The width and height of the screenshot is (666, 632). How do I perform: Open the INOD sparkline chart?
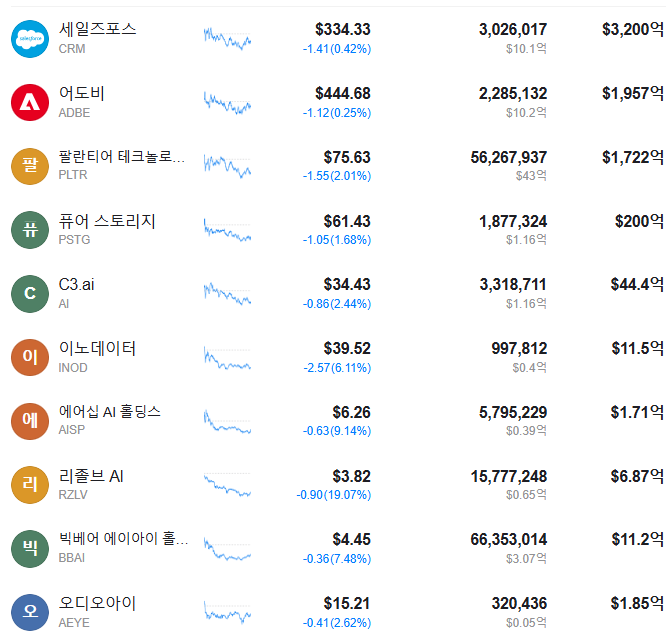click(227, 357)
